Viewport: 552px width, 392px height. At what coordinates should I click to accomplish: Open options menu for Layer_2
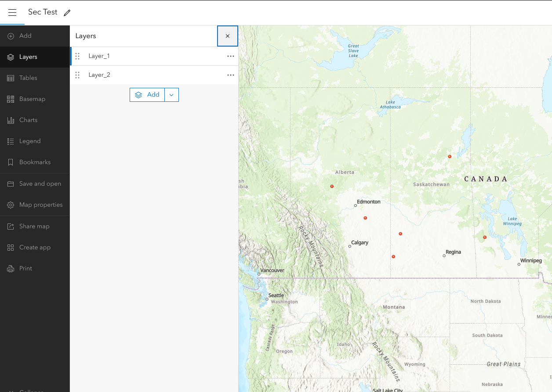tap(230, 75)
